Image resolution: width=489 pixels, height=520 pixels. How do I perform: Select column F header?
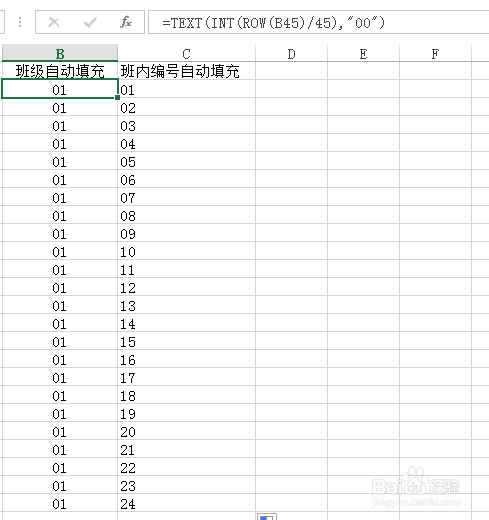click(x=435, y=53)
